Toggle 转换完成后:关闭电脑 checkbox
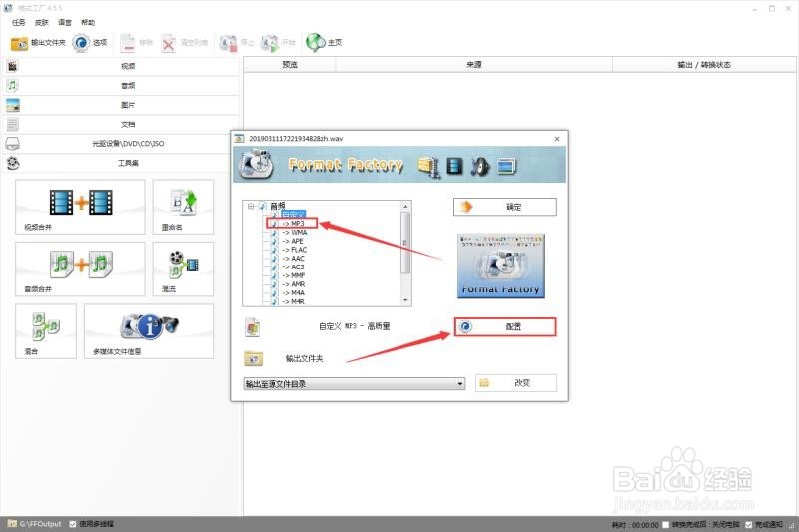 (665, 524)
